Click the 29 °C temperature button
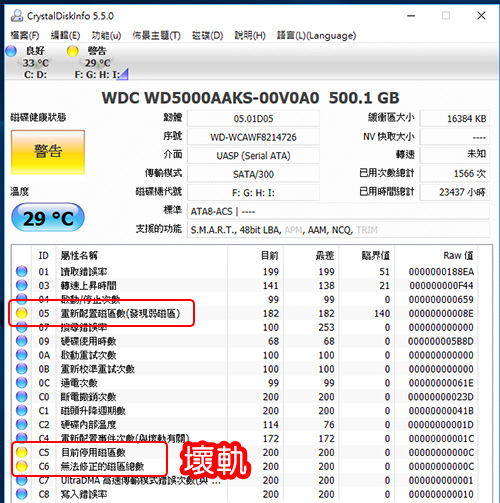Image resolution: width=500 pixels, height=503 pixels. pos(48,218)
